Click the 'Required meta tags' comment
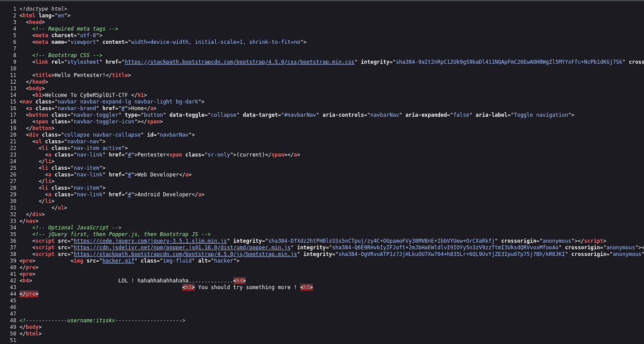644x344 pixels. (75, 29)
